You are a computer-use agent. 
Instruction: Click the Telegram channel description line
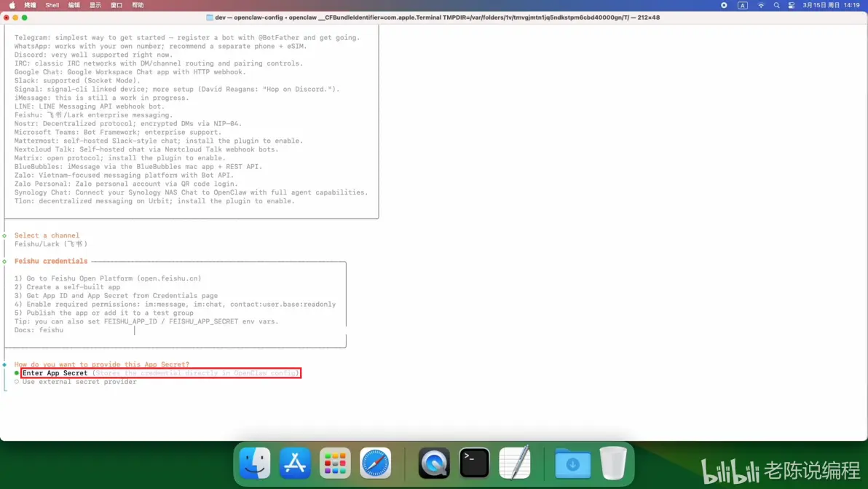187,38
